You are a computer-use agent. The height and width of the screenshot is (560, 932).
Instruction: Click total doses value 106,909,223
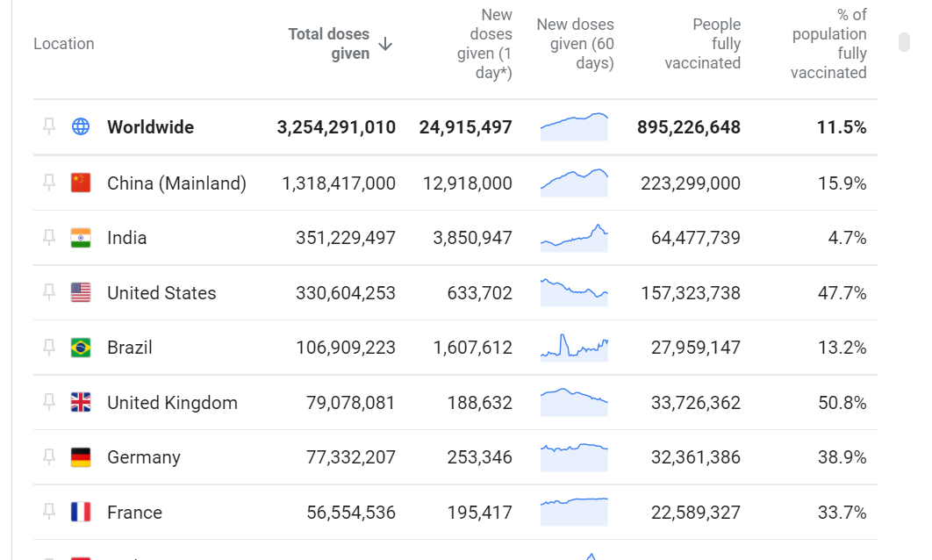pyautogui.click(x=346, y=348)
